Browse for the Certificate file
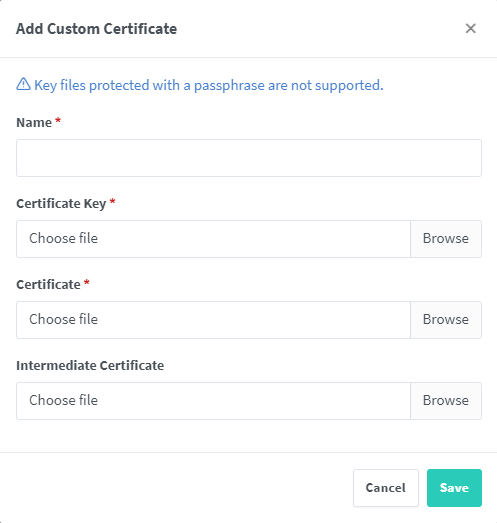Viewport: 497px width, 523px height. (446, 320)
